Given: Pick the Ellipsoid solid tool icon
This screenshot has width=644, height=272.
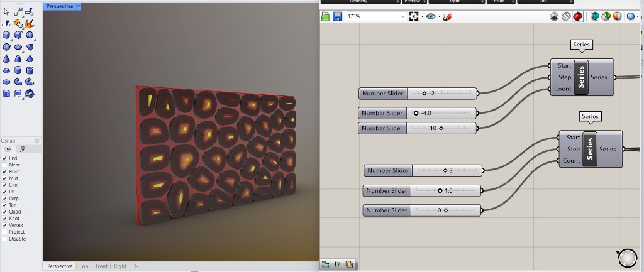Looking at the screenshot, I should click(18, 46).
